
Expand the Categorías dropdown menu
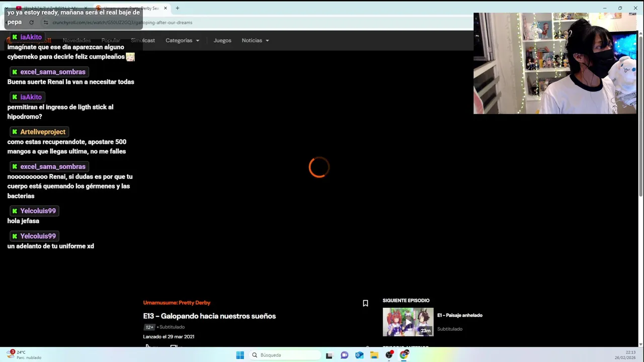click(x=182, y=40)
